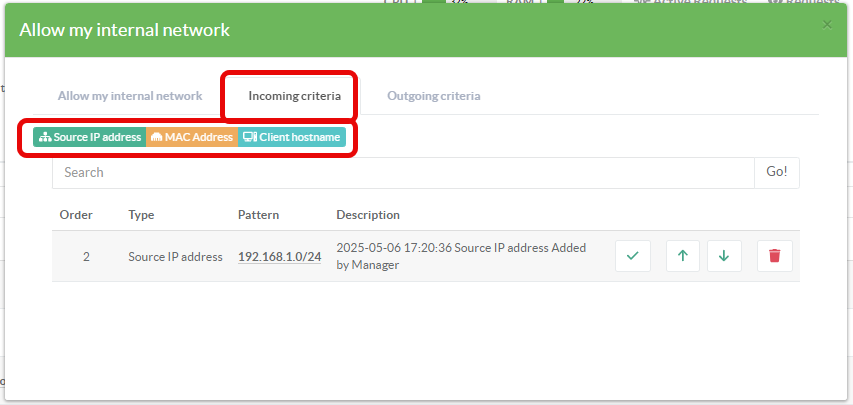Screen dimensions: 853x405
Task: Click the Search input field
Action: point(402,172)
